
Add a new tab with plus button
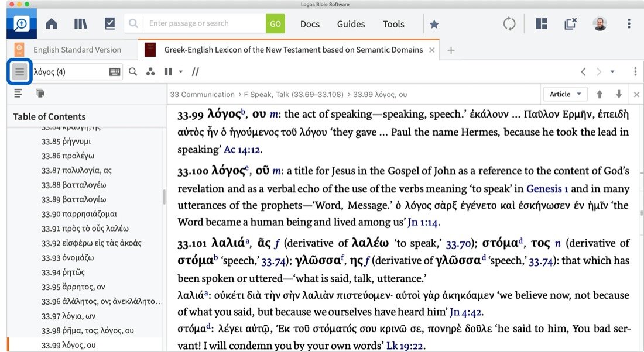(x=451, y=50)
